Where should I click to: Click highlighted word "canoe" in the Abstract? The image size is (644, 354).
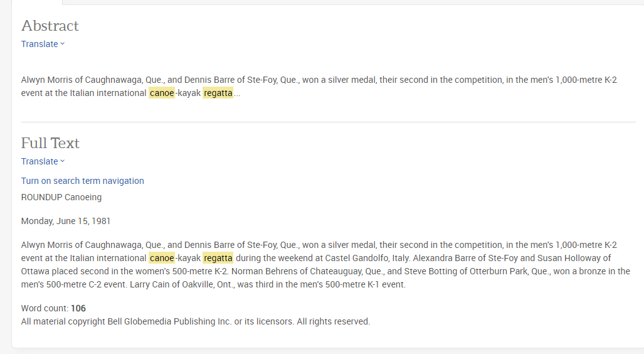pos(162,93)
